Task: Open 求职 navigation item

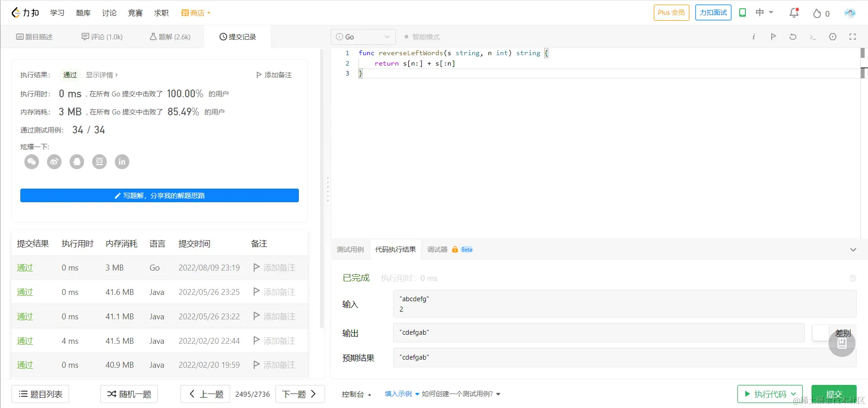Action: pyautogui.click(x=161, y=13)
